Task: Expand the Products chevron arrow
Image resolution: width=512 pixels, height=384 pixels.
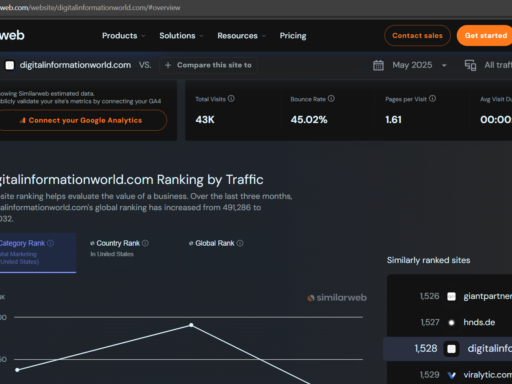Action: pos(143,36)
